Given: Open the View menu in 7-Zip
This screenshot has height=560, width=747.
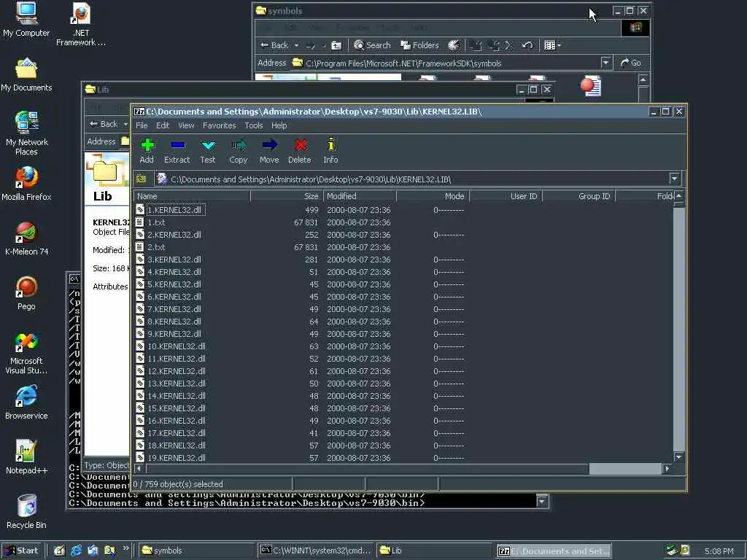Looking at the screenshot, I should click(x=186, y=125).
